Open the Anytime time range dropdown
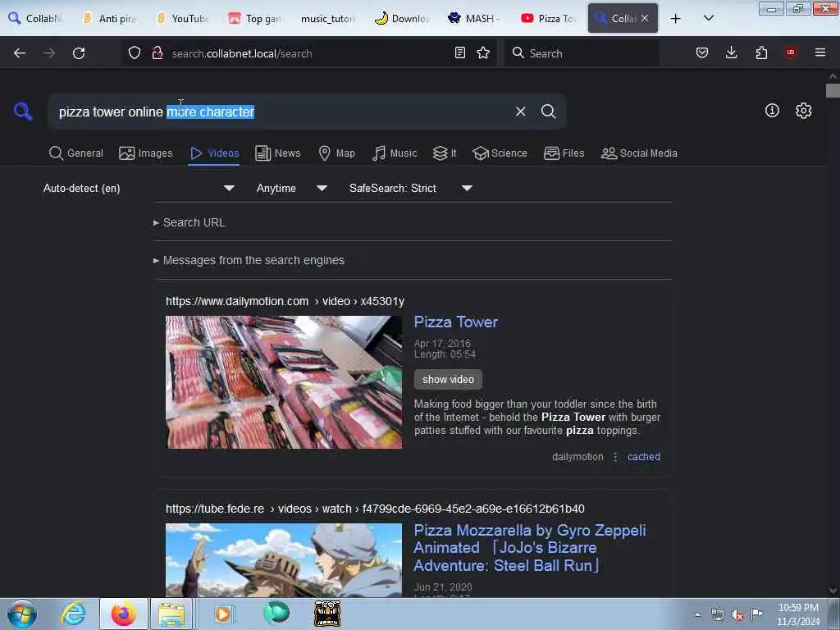The width and height of the screenshot is (840, 630). (x=291, y=188)
